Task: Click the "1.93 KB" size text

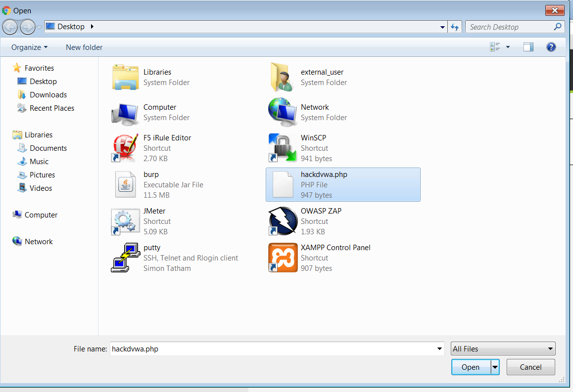Action: click(x=313, y=232)
